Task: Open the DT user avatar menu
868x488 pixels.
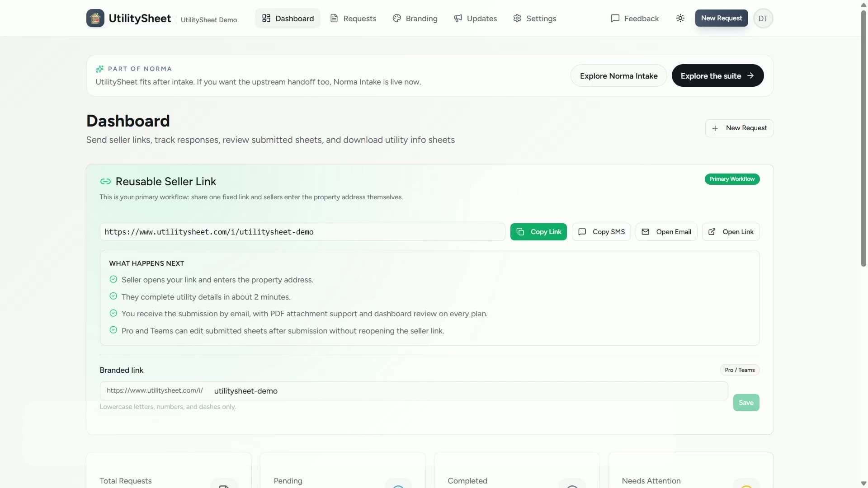Action: [x=763, y=19]
